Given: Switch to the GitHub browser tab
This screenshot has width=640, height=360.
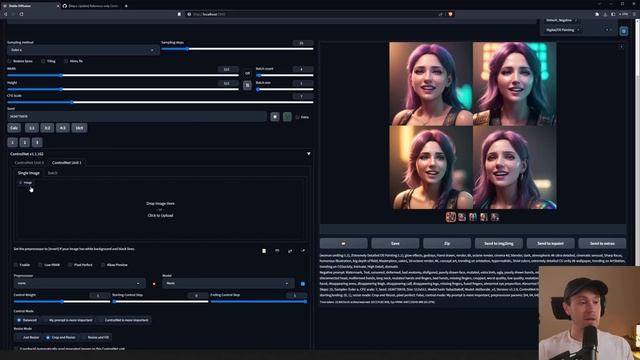Looking at the screenshot, I should coord(92,6).
